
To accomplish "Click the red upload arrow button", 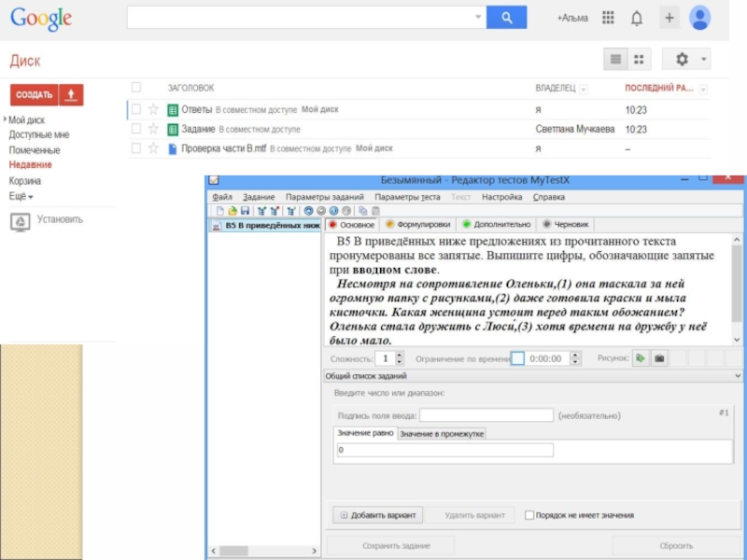I will pos(71,95).
